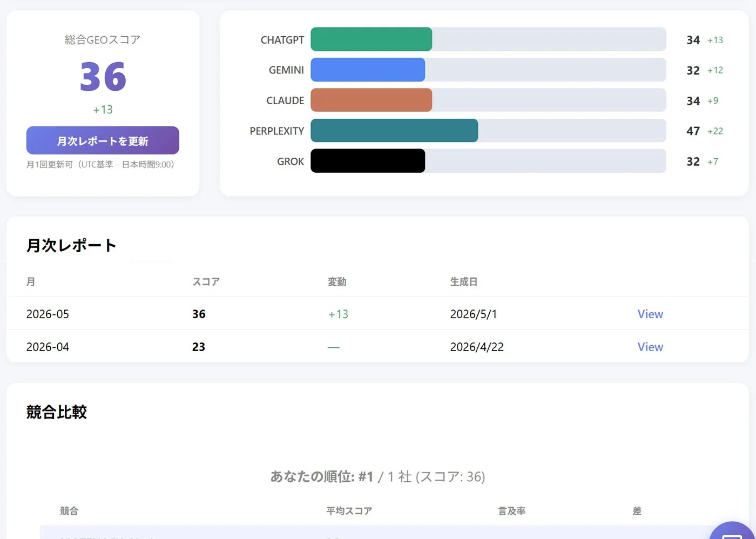
Task: Click the score 36 in the 2026-05 row
Action: (199, 314)
